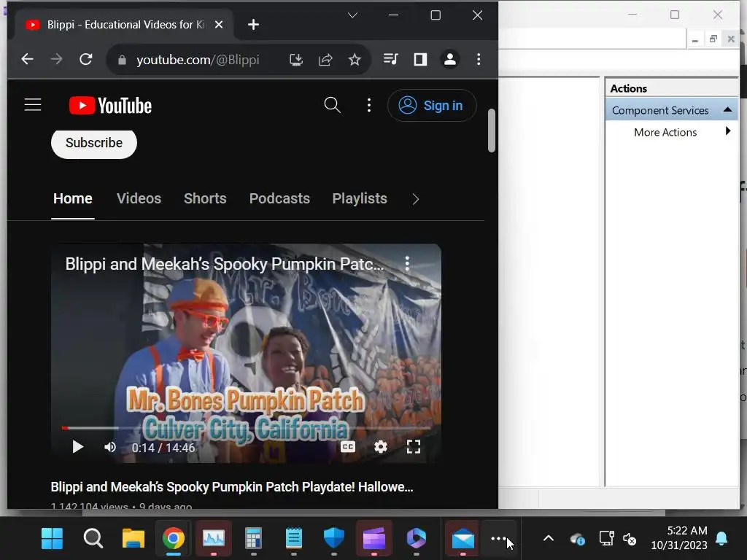The height and width of the screenshot is (560, 747).
Task: Open the Windows Start menu
Action: pyautogui.click(x=52, y=539)
